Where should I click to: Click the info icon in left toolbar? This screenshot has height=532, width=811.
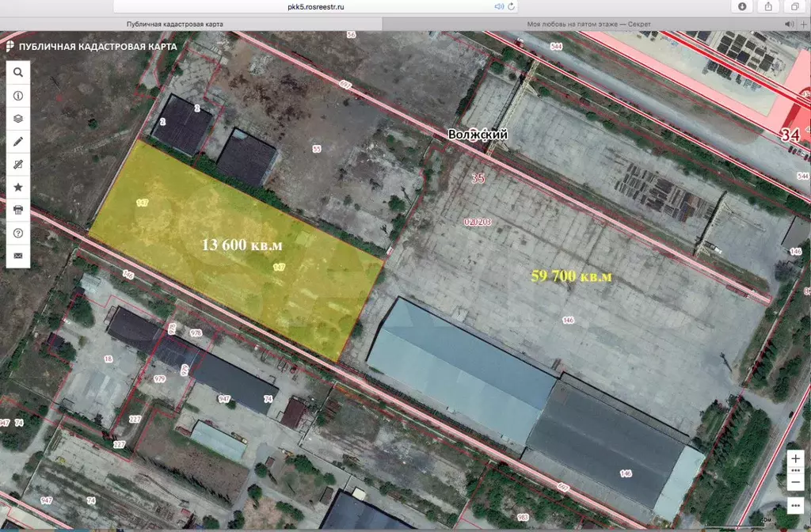[x=18, y=95]
